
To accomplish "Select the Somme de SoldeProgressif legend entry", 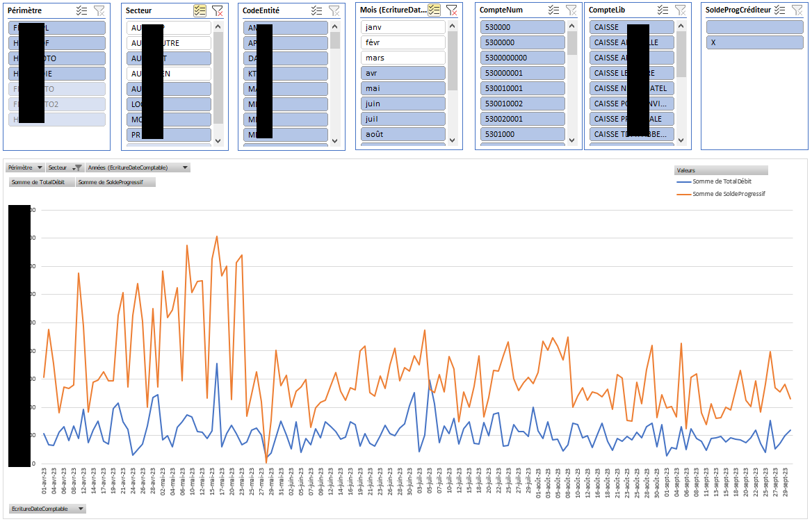I will pyautogui.click(x=721, y=194).
